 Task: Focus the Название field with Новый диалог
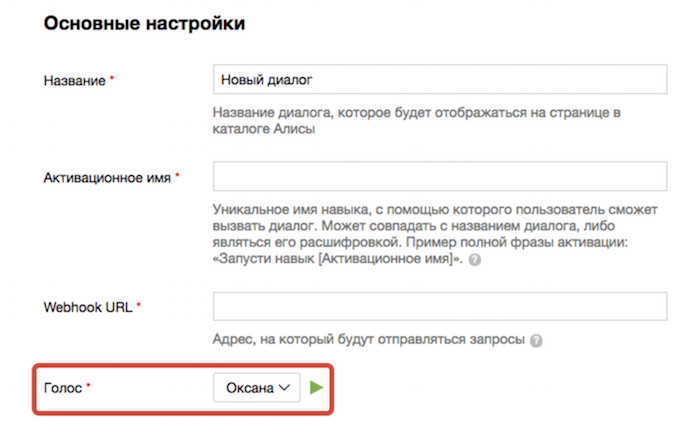click(440, 79)
